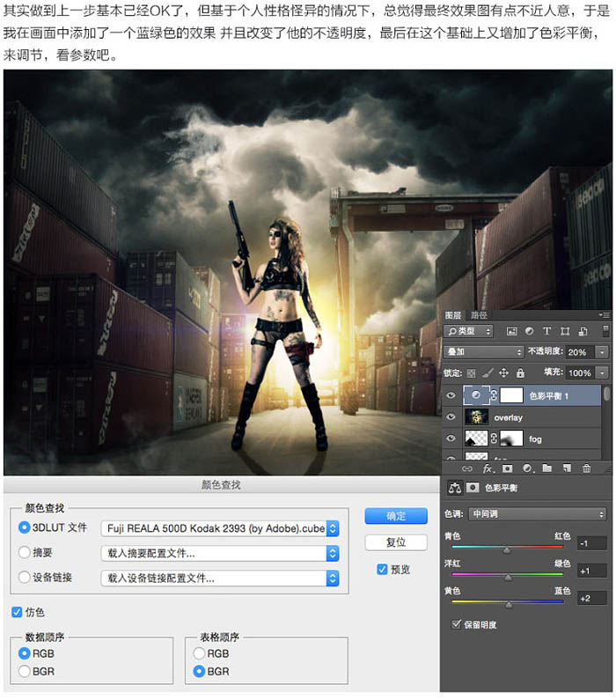Click the lock position icon

(503, 372)
